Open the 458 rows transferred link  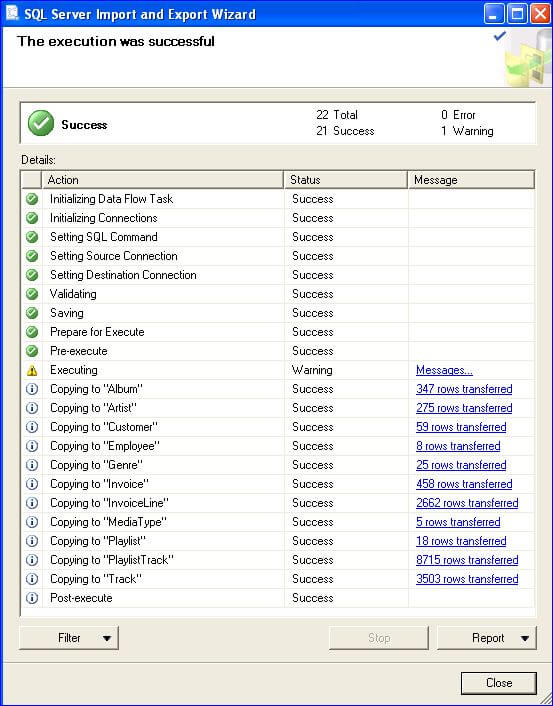click(464, 484)
